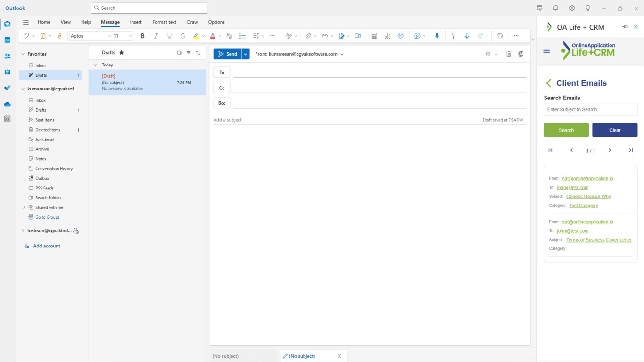Apply the red font color button
644x362 pixels.
pos(213,36)
